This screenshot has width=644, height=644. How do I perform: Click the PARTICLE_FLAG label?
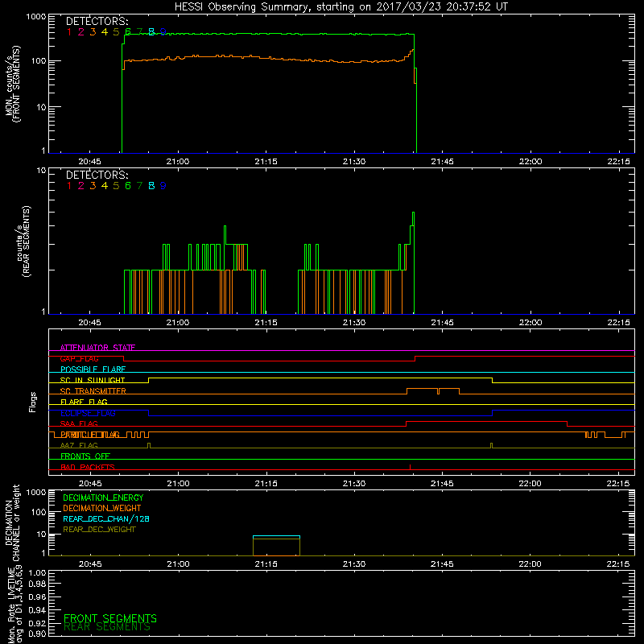coord(90,435)
